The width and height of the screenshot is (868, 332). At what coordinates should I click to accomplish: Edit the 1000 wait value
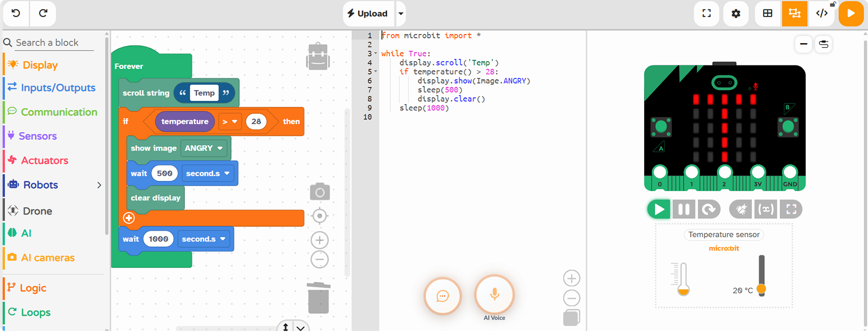tap(158, 239)
